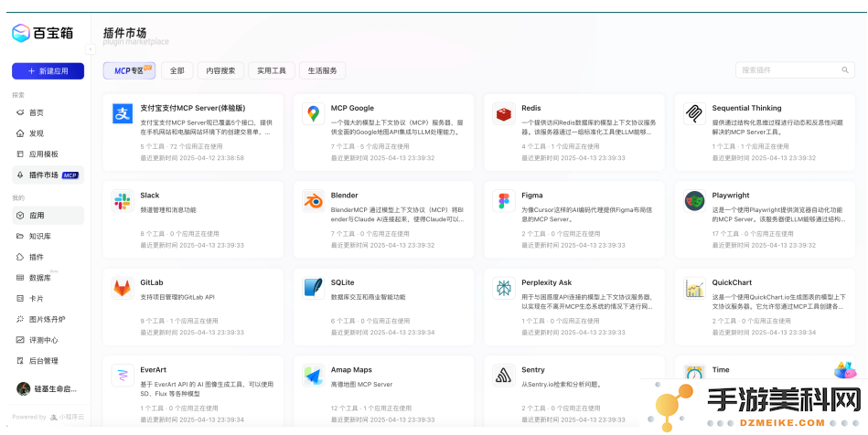Open the MCP Google maps pin icon
868x435 pixels.
(314, 113)
